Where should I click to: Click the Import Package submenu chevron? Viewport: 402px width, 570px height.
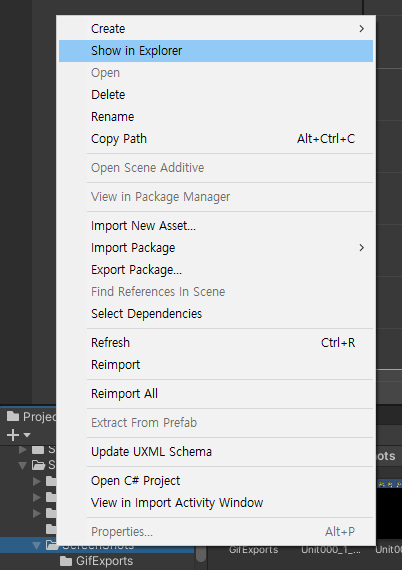click(x=361, y=248)
